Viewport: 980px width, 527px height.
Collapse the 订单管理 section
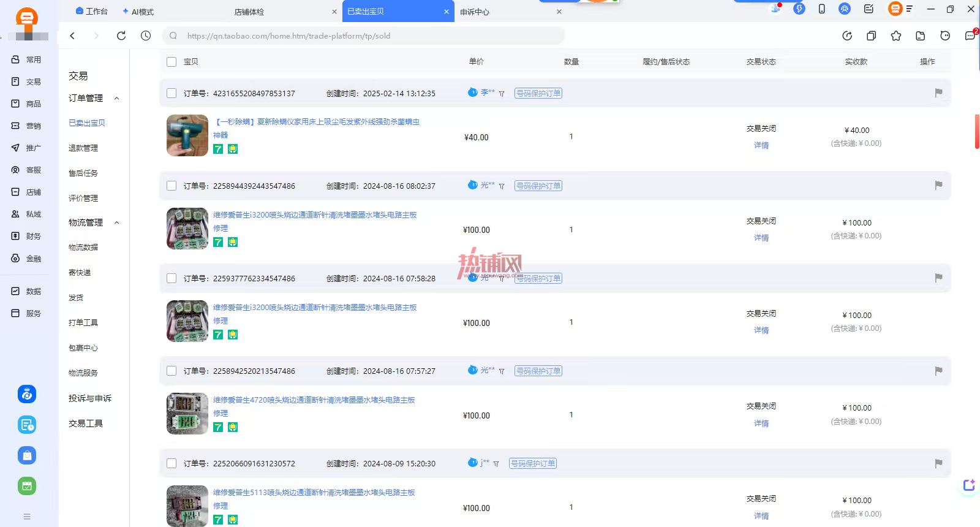click(117, 98)
